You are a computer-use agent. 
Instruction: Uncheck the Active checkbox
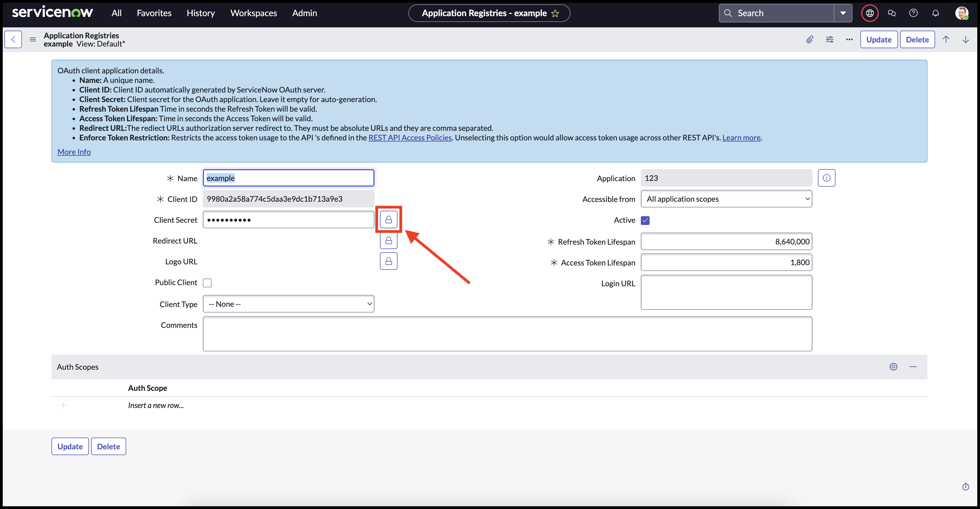click(645, 220)
